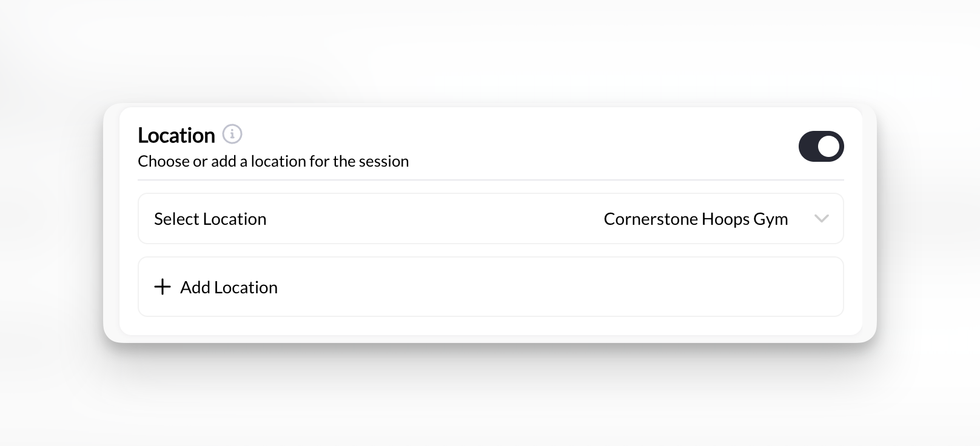980x446 pixels.
Task: Click the white knob inside the toggle
Action: click(x=829, y=146)
